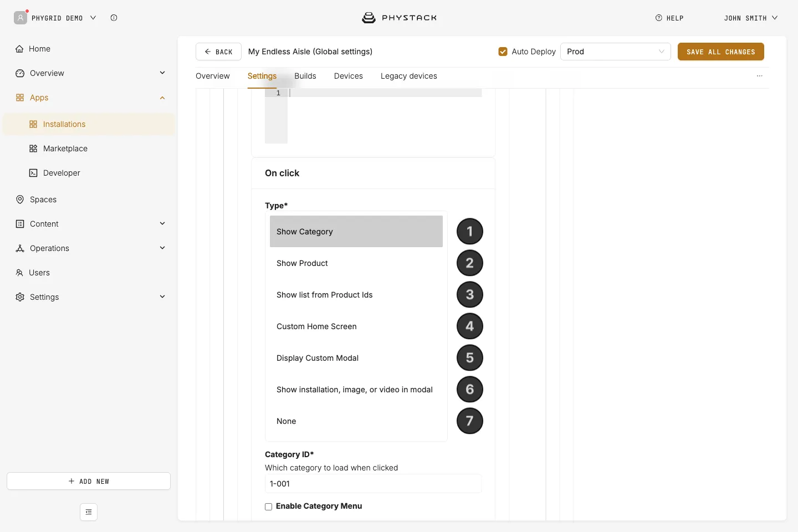The height and width of the screenshot is (532, 798).
Task: Select Show installation, image, or video in modal
Action: [x=356, y=390]
